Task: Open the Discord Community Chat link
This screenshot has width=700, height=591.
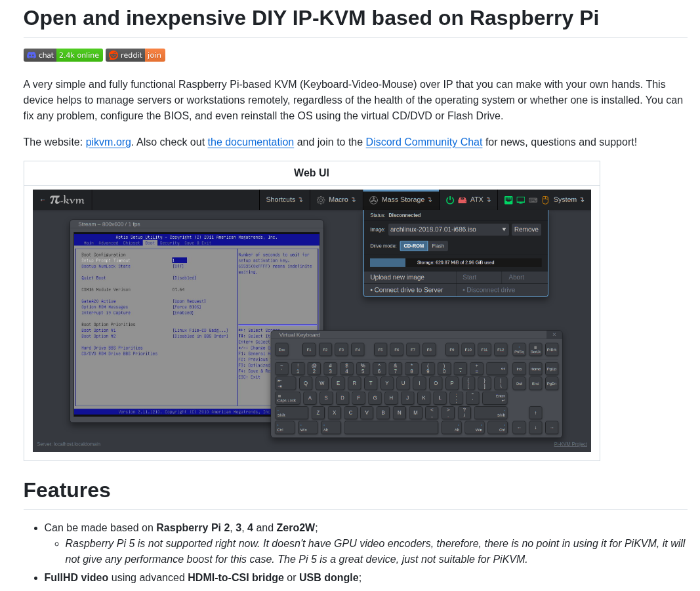Action: pos(424,142)
